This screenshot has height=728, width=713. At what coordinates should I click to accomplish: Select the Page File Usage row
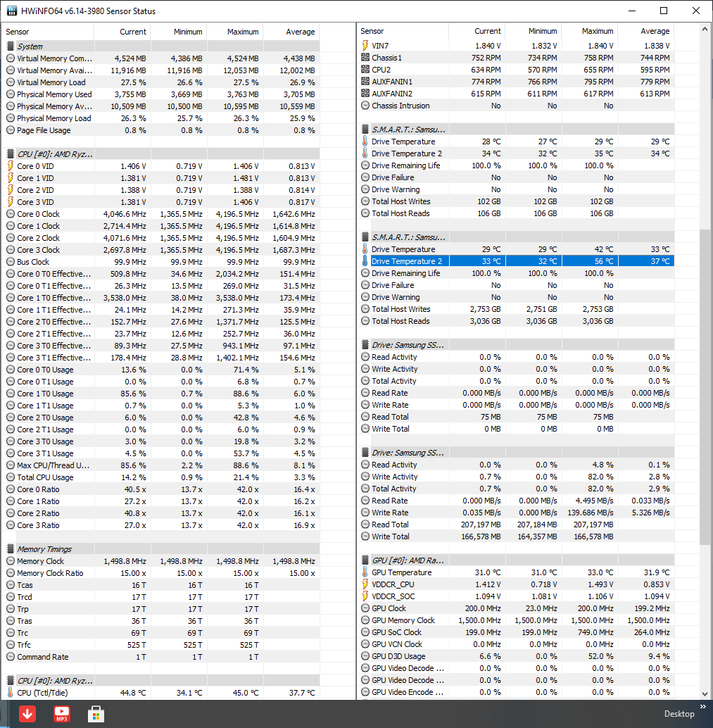click(160, 130)
